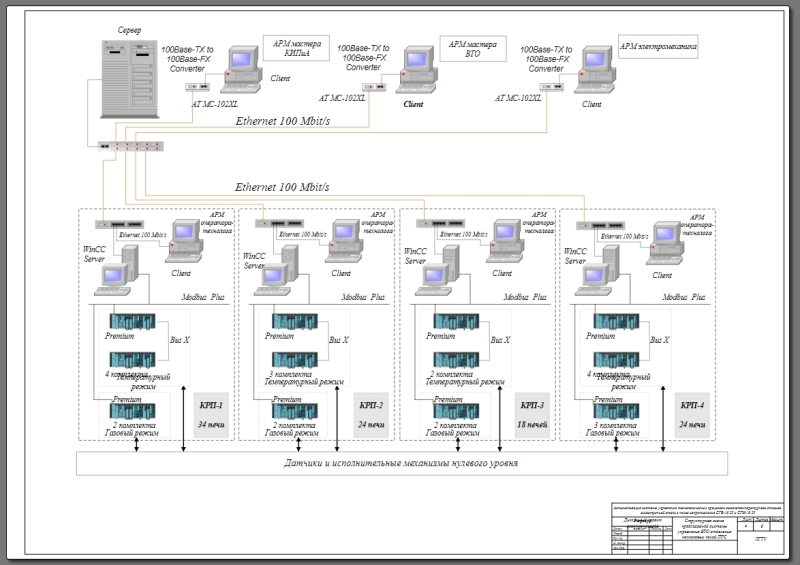Select the КРП-1 34 печи box
The height and width of the screenshot is (565, 800).
tap(211, 415)
